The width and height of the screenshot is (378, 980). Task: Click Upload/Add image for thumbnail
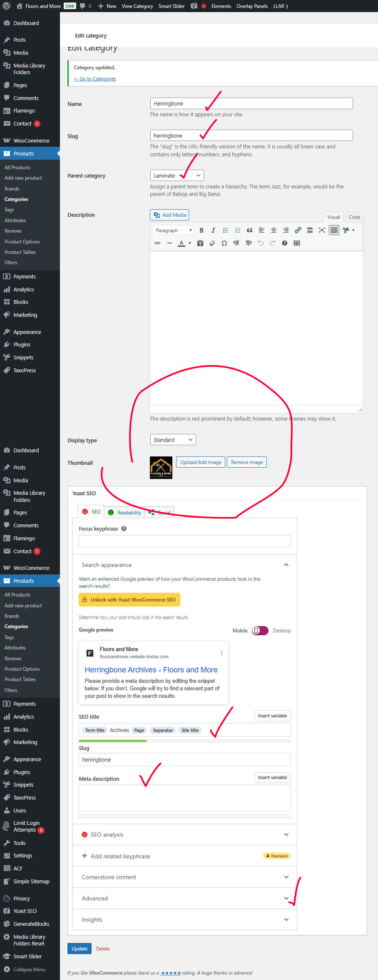tap(201, 462)
